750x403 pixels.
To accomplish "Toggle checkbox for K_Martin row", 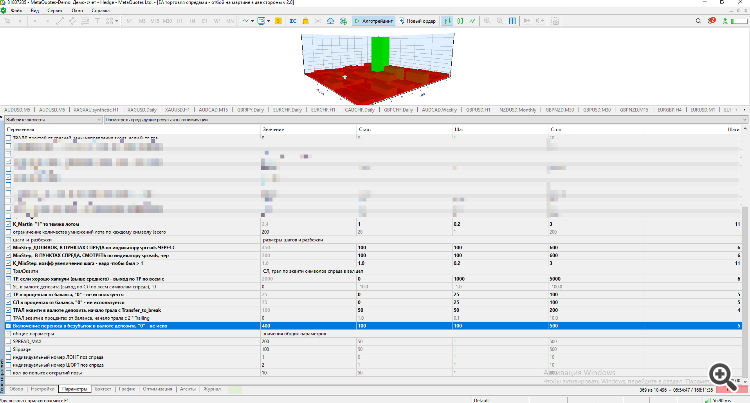I will (x=8, y=224).
